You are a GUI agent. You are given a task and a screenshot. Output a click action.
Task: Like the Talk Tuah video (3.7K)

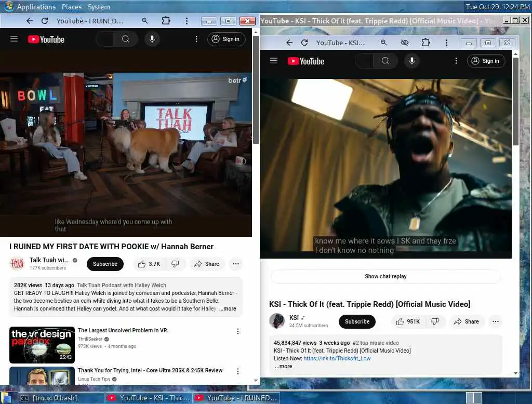149,264
